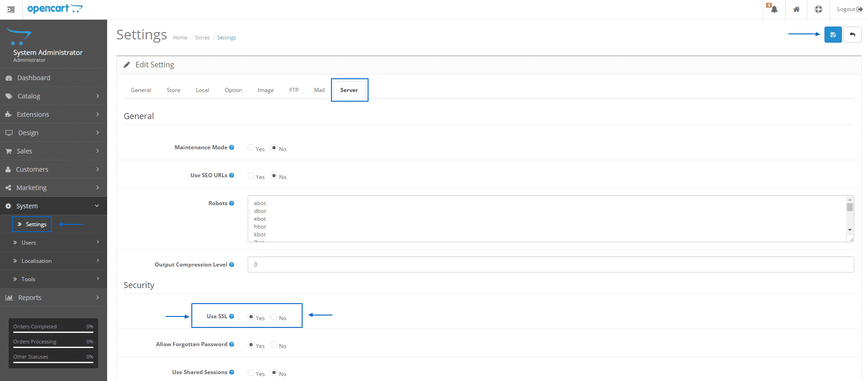Show help for Output Compression Level
The width and height of the screenshot is (868, 381).
coord(232,265)
